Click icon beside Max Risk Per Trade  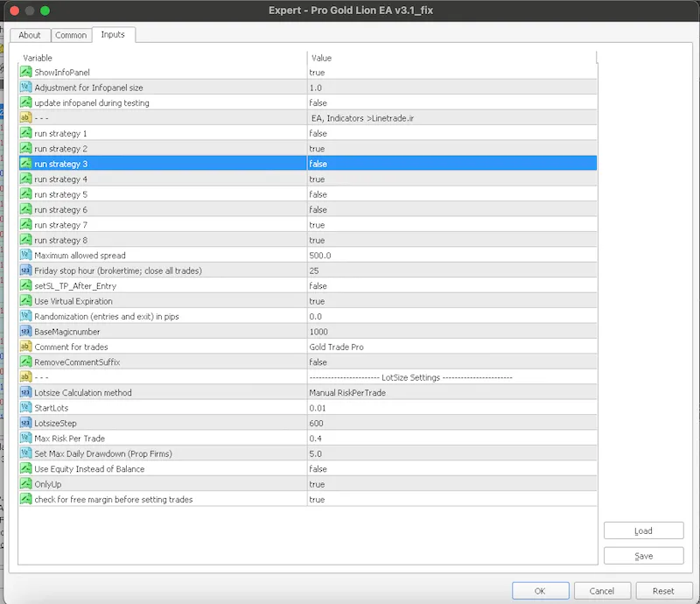(x=26, y=438)
